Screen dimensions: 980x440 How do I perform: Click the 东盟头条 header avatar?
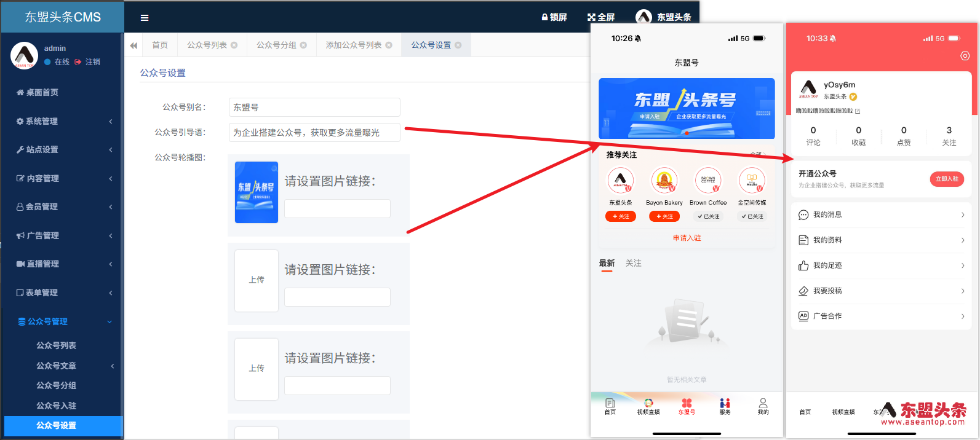643,17
